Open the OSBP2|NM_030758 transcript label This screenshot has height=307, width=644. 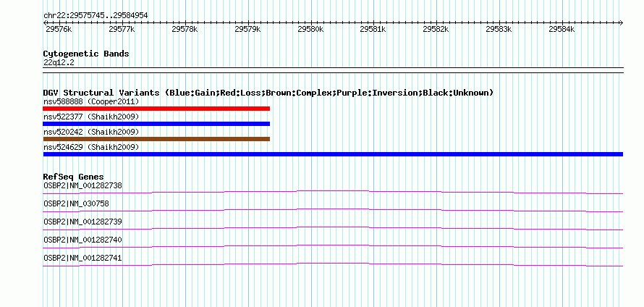click(77, 204)
